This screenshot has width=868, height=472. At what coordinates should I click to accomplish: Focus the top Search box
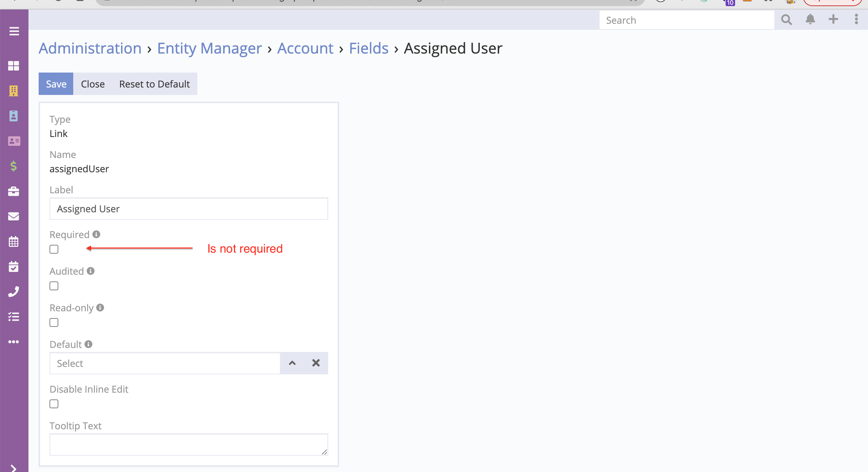tap(687, 20)
